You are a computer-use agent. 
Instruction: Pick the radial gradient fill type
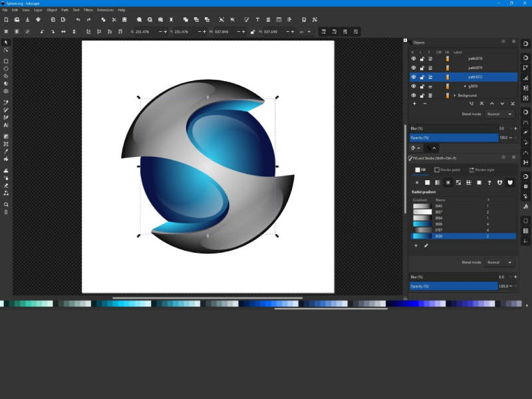(x=448, y=182)
